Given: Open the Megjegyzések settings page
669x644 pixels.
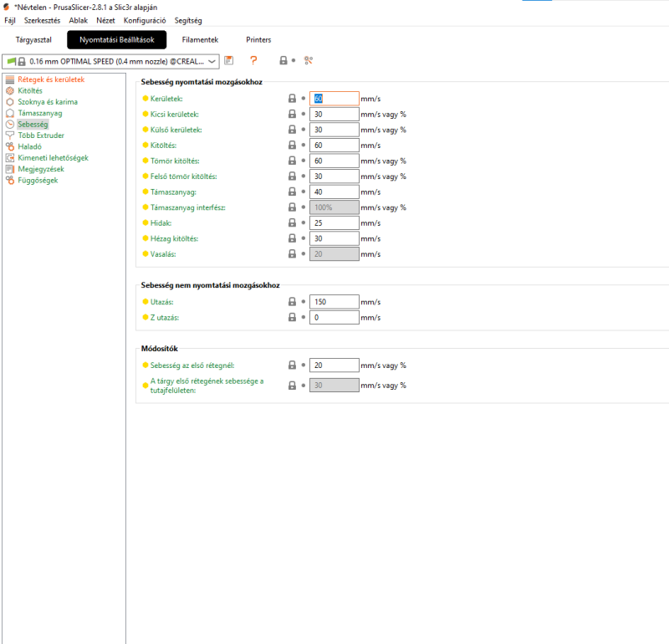Looking at the screenshot, I should click(x=41, y=169).
